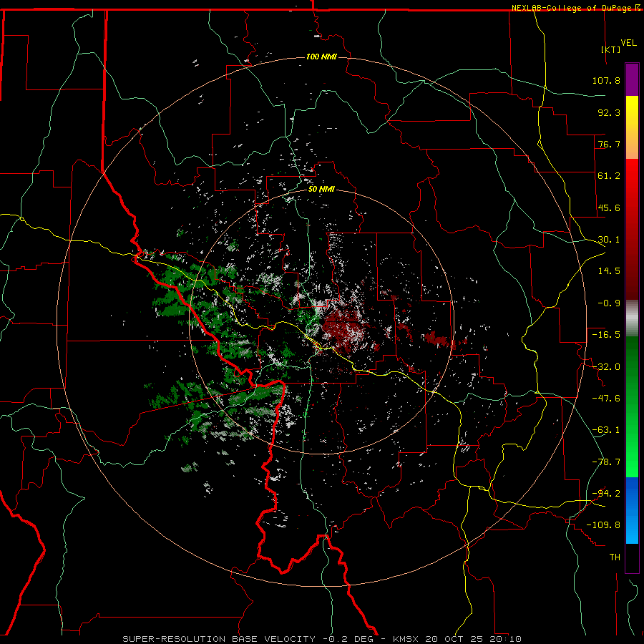Select the -16.5 scale value

pyautogui.click(x=606, y=335)
